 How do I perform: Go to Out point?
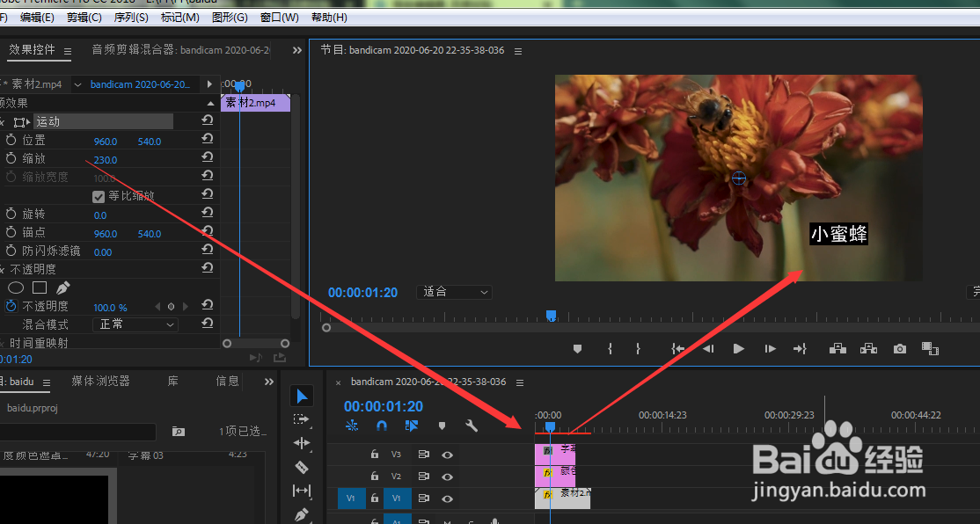(800, 349)
